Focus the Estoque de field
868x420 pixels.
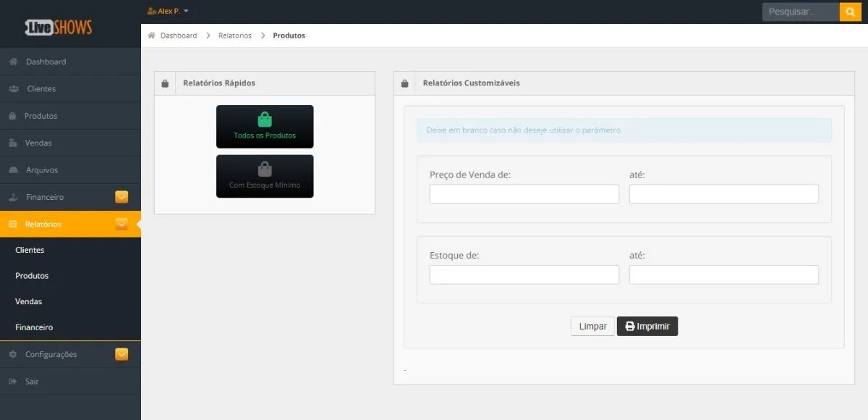[x=524, y=274]
